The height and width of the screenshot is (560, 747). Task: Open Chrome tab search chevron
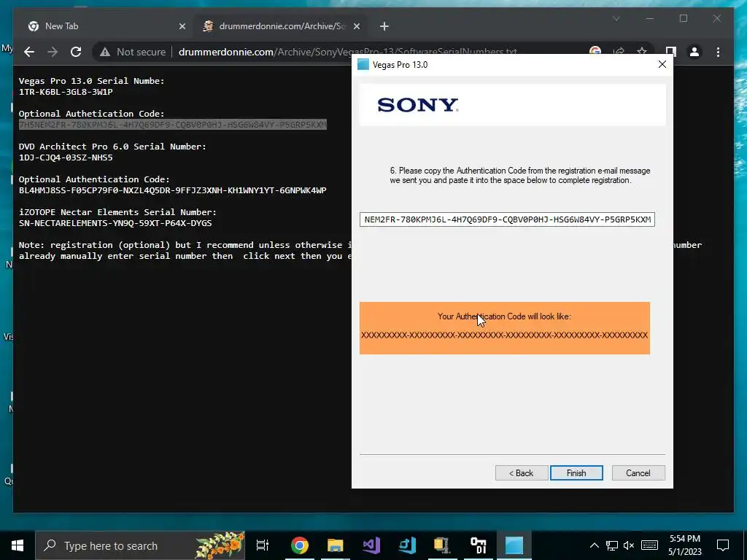point(616,18)
